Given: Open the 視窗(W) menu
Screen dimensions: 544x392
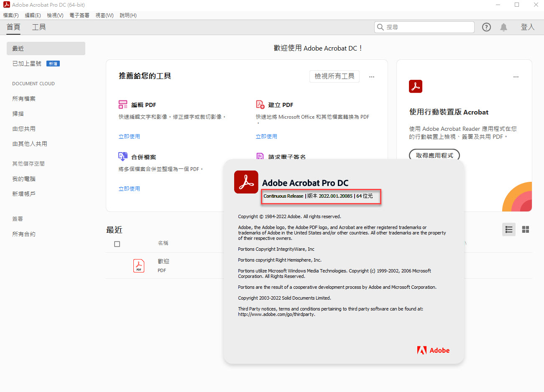Looking at the screenshot, I should pyautogui.click(x=105, y=15).
